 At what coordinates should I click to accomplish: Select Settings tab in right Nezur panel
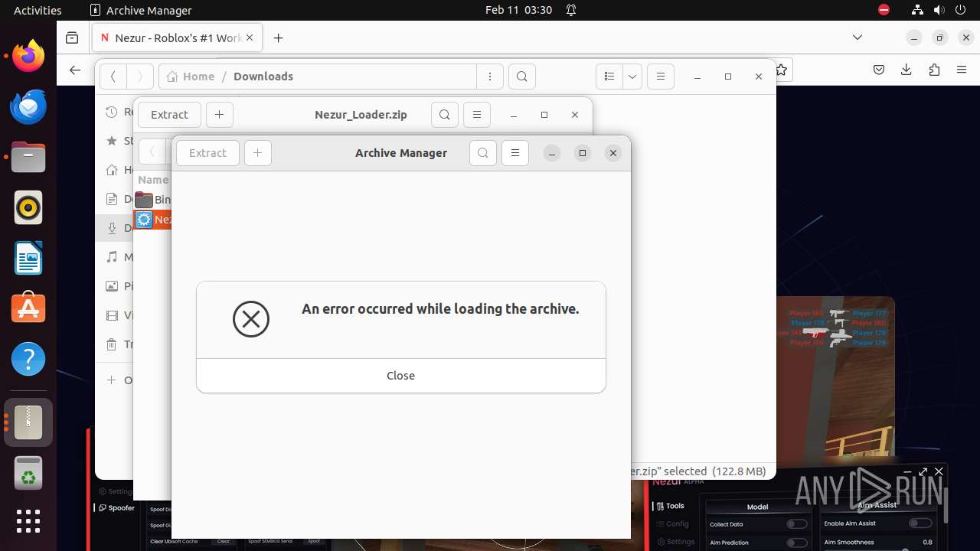675,542
